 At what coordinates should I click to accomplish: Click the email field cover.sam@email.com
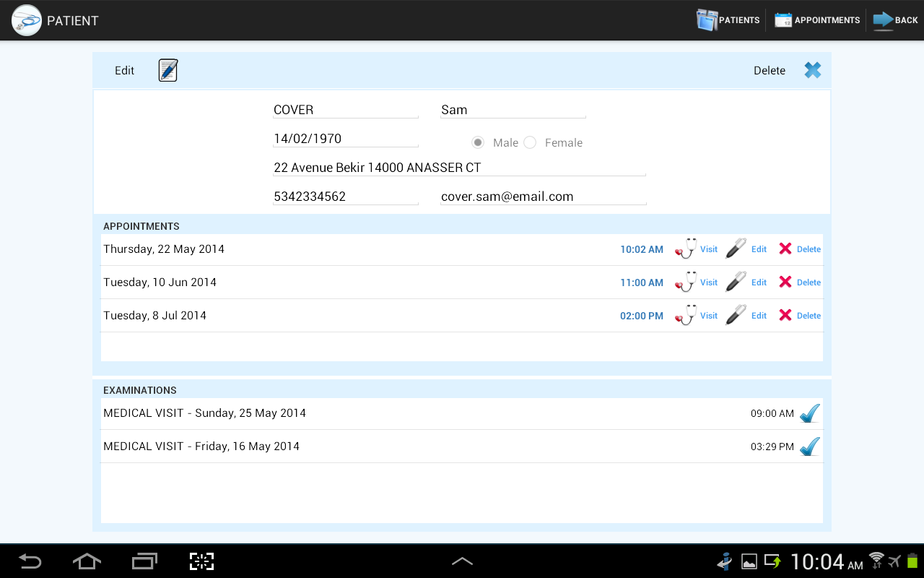[x=544, y=197]
